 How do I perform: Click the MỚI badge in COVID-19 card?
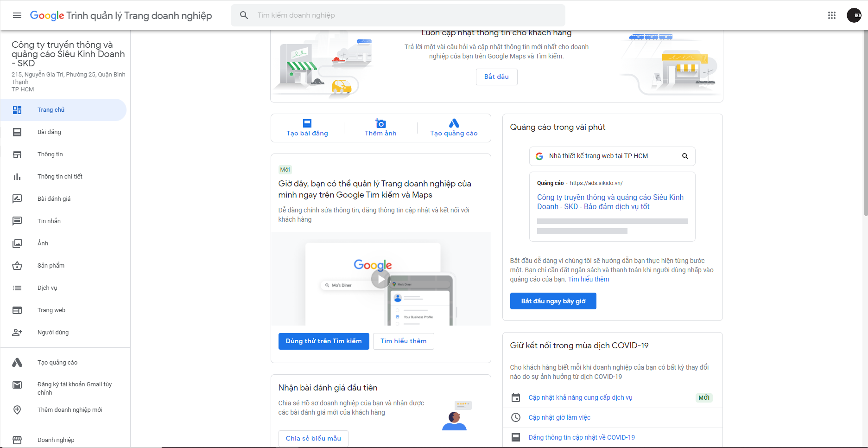tap(704, 397)
